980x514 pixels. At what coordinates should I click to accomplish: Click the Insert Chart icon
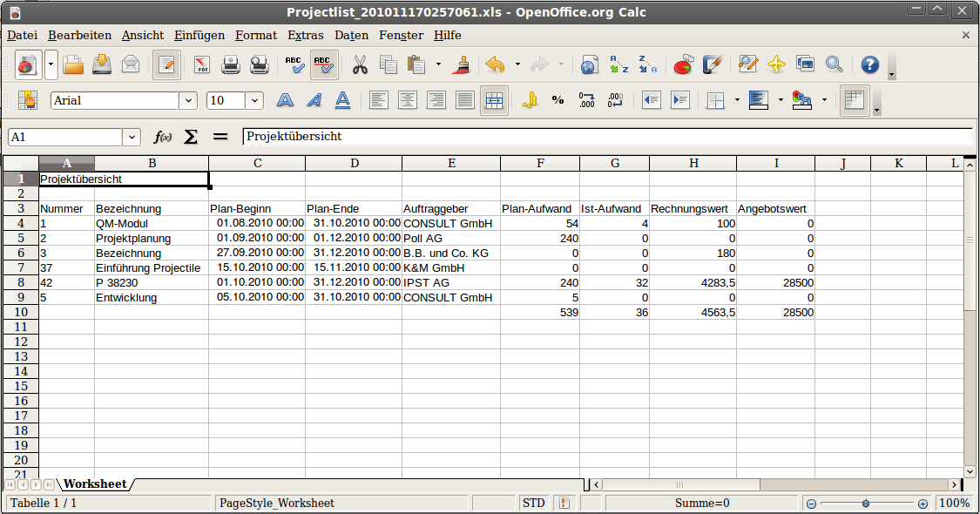click(683, 65)
